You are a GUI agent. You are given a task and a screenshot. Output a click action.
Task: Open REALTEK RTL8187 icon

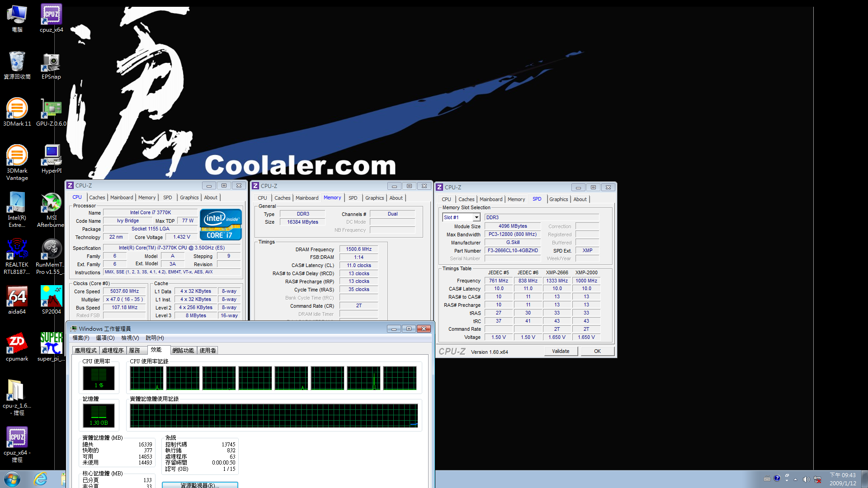tap(17, 257)
